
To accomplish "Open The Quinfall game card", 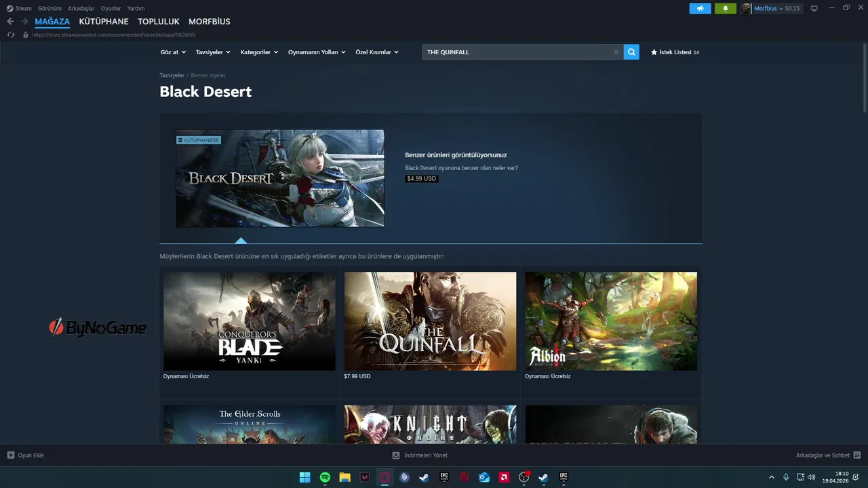I will (x=430, y=321).
